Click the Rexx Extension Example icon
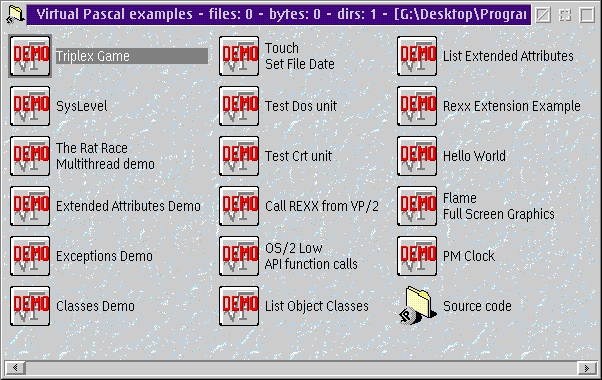The image size is (602, 380). click(x=417, y=106)
